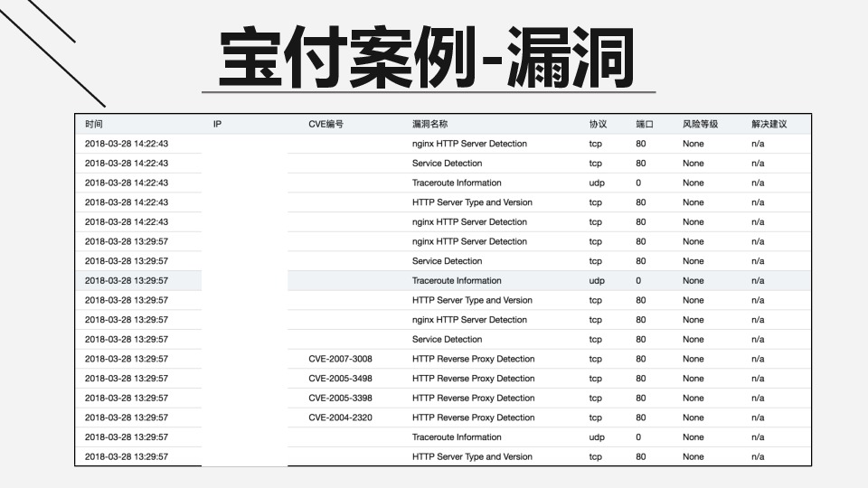Click the None risk in the highlighted row
The image size is (868, 488).
pos(693,280)
